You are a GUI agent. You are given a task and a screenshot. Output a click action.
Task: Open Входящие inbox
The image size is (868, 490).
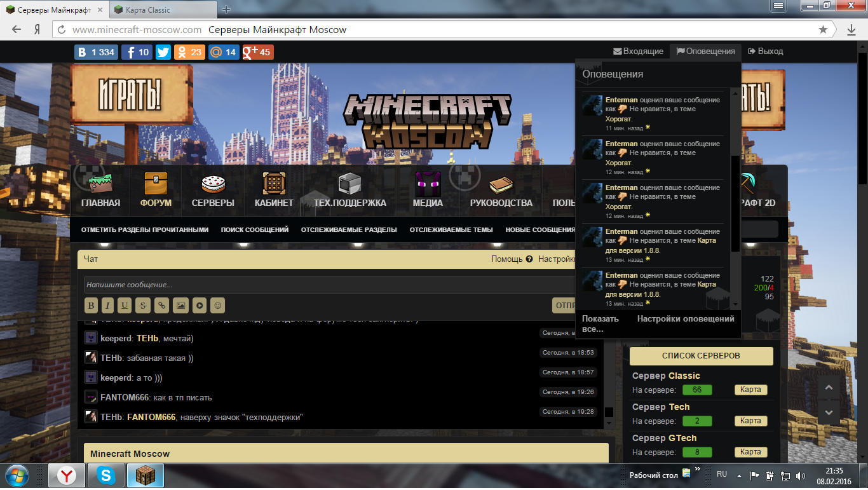[x=638, y=51]
